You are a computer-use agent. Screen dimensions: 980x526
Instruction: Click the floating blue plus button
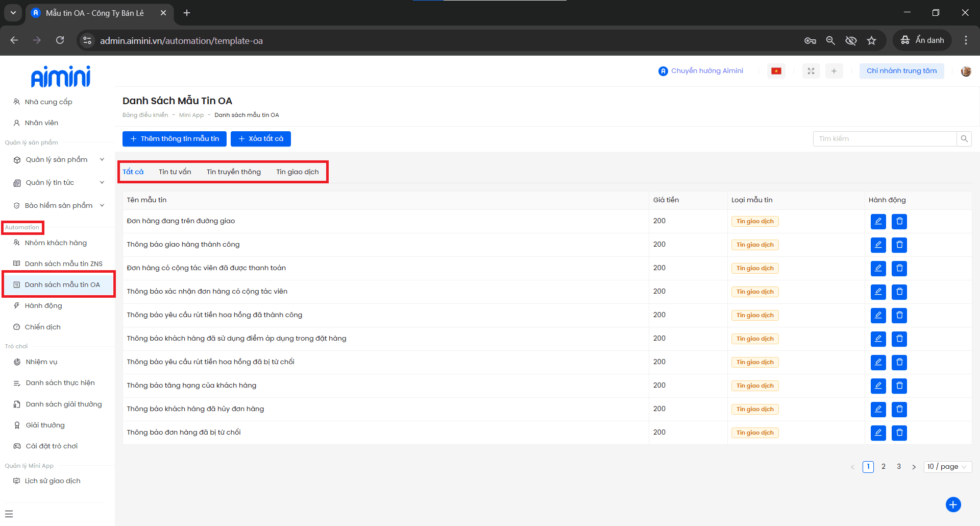[x=953, y=505]
